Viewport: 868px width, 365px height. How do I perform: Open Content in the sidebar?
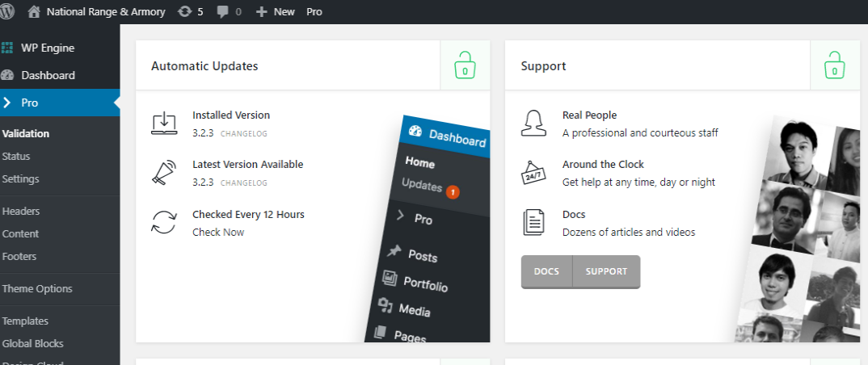20,234
